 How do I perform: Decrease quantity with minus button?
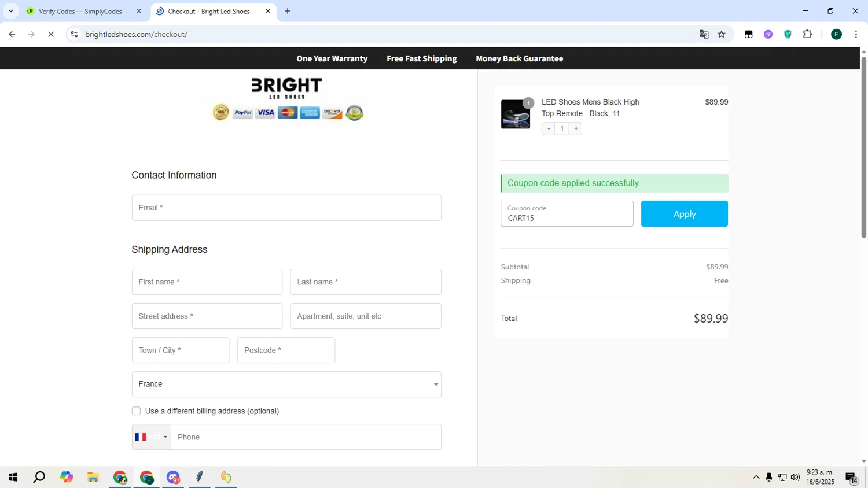coord(549,128)
